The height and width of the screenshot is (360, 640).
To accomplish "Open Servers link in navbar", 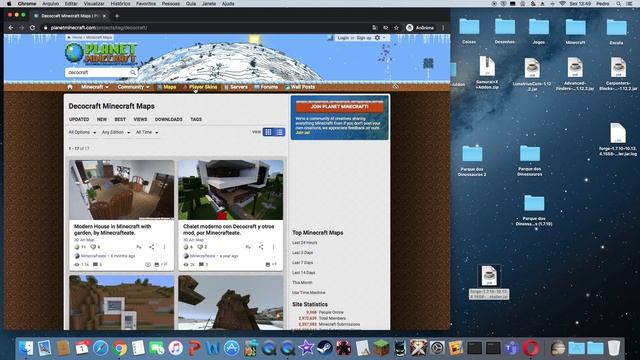I will 236,87.
